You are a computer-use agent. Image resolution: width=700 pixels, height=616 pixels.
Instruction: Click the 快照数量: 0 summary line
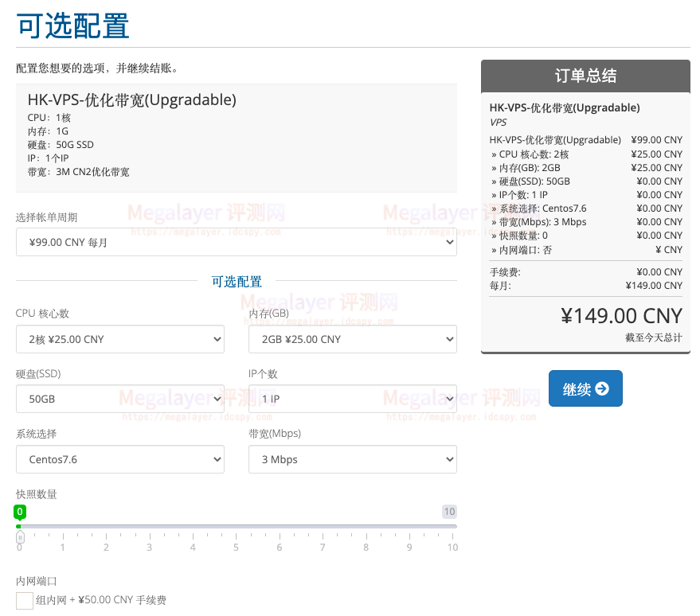click(x=585, y=236)
